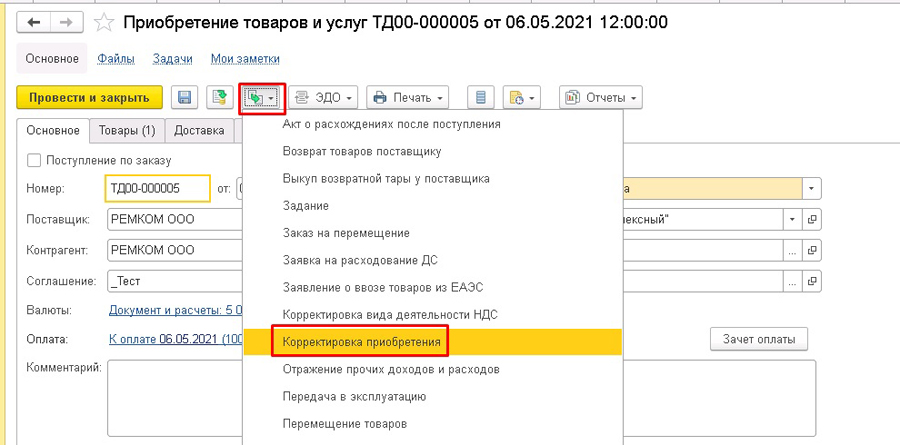Go back with the left arrow button

click(x=34, y=22)
